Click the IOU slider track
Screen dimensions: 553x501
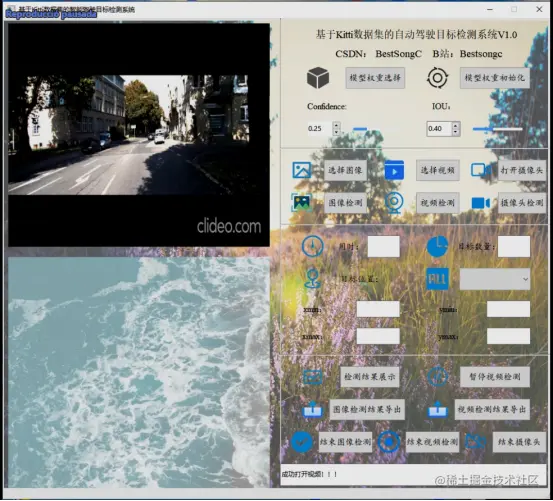[497, 129]
